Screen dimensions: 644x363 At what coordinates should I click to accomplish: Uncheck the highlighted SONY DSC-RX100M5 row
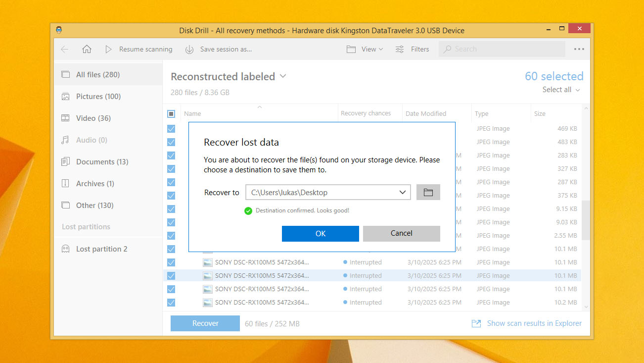[171, 275]
